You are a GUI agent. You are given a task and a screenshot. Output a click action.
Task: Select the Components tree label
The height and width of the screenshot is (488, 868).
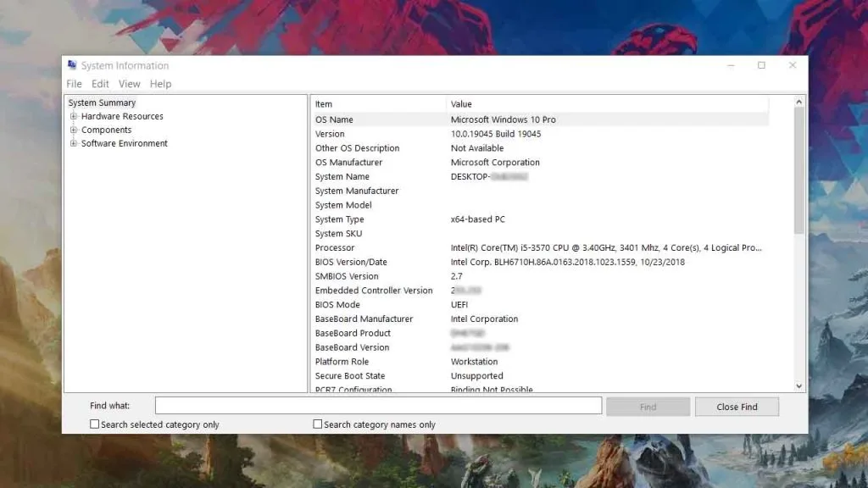pos(106,130)
